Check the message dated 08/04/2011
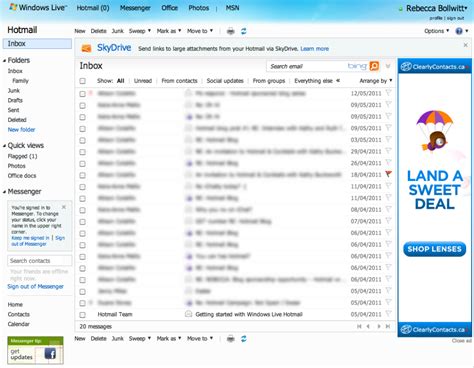This screenshot has width=474, height=368. pos(83,210)
